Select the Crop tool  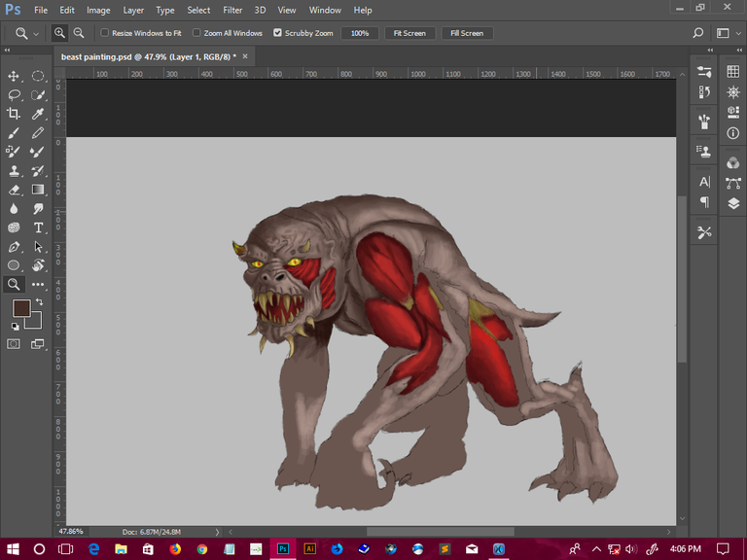click(15, 114)
